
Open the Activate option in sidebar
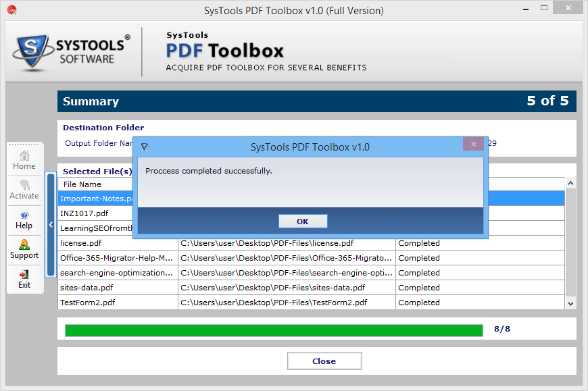click(x=24, y=190)
